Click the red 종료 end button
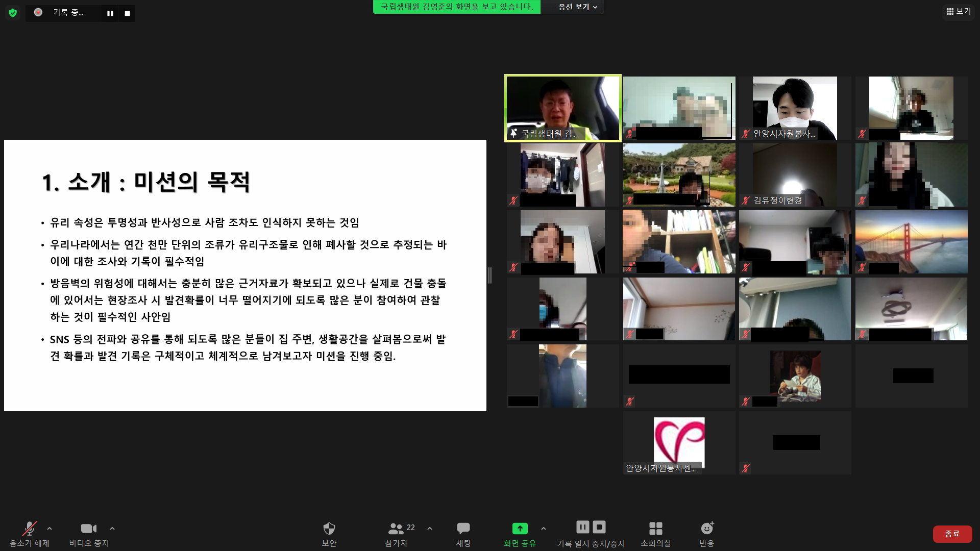Screen dimensions: 980x551 pyautogui.click(x=952, y=534)
